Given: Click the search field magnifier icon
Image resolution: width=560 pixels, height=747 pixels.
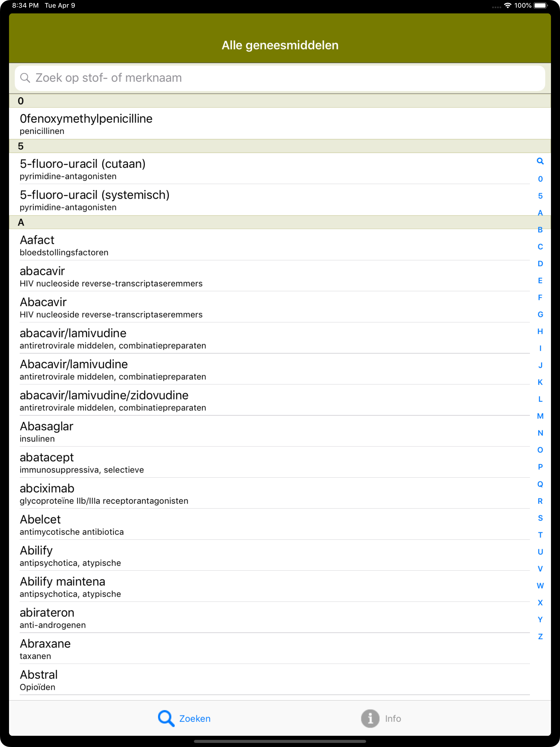Looking at the screenshot, I should [x=25, y=78].
